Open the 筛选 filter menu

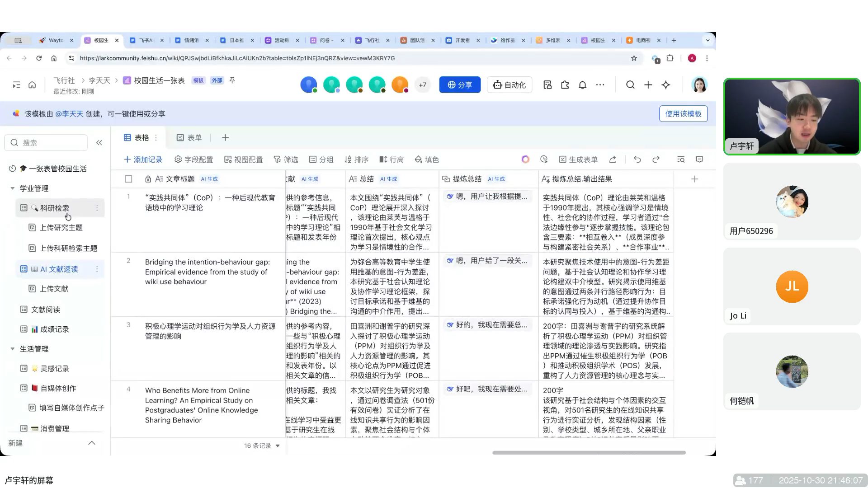(286, 160)
